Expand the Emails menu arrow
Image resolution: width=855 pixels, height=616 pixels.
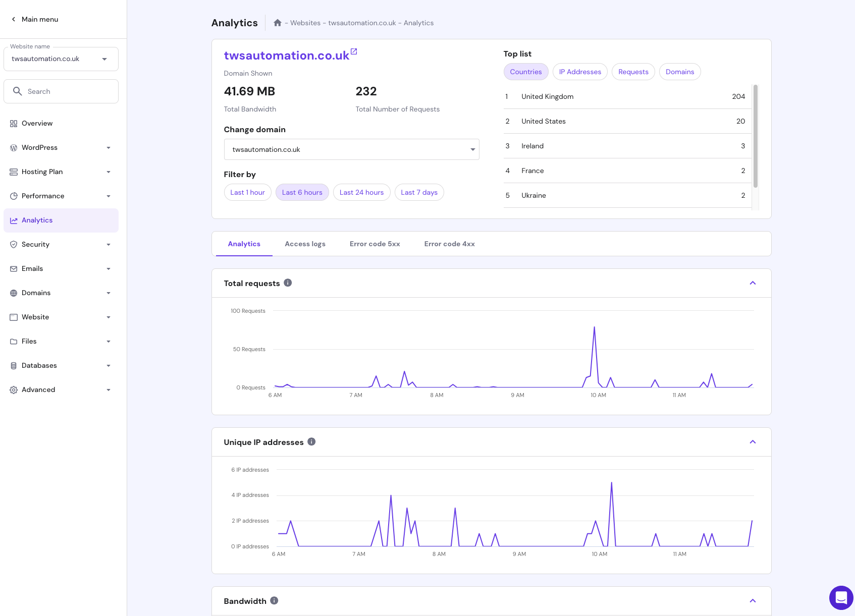click(x=109, y=269)
